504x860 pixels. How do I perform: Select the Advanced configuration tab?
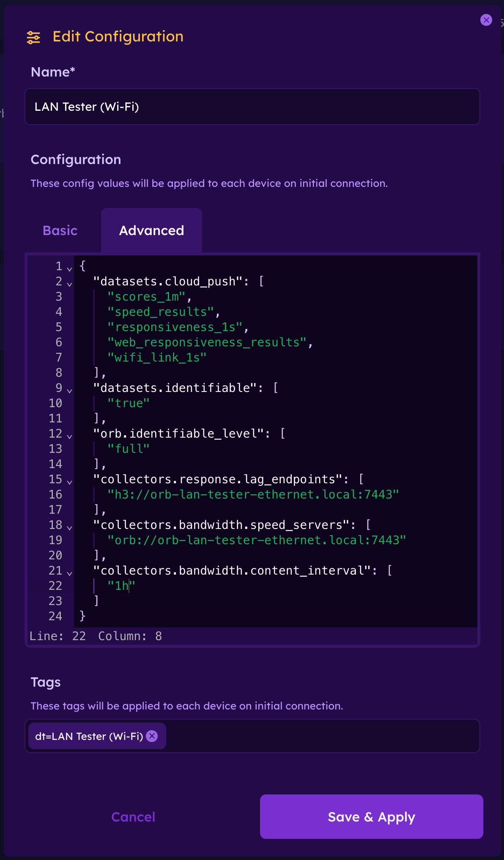tap(151, 230)
